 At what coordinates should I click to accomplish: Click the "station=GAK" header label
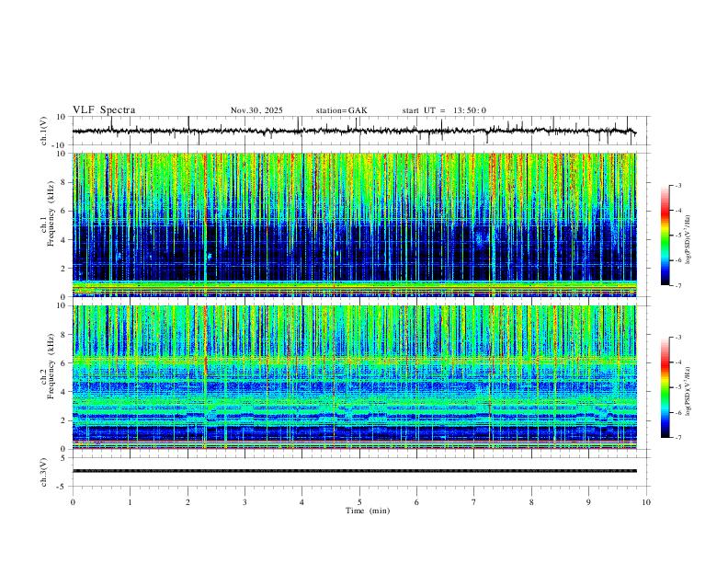[341, 110]
